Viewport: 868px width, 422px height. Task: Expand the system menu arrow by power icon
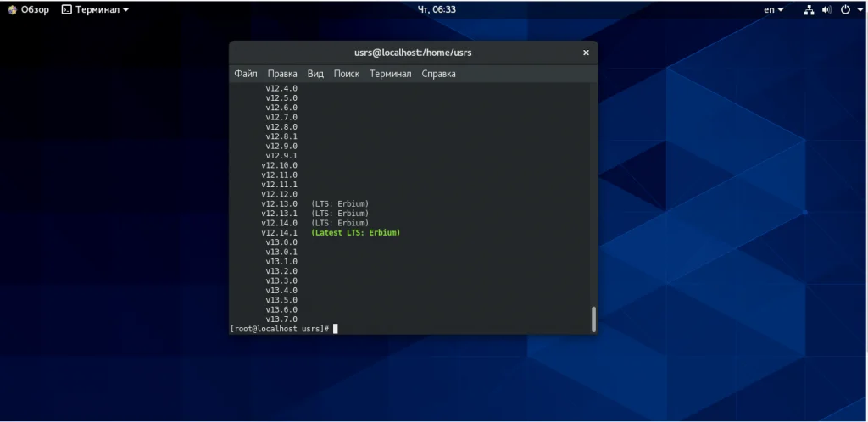click(860, 10)
